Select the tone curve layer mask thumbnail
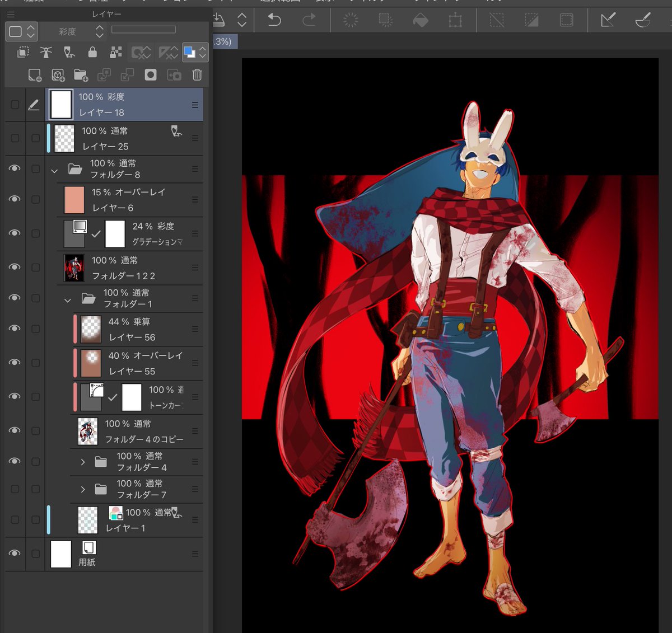The width and height of the screenshot is (672, 633). pos(132,397)
